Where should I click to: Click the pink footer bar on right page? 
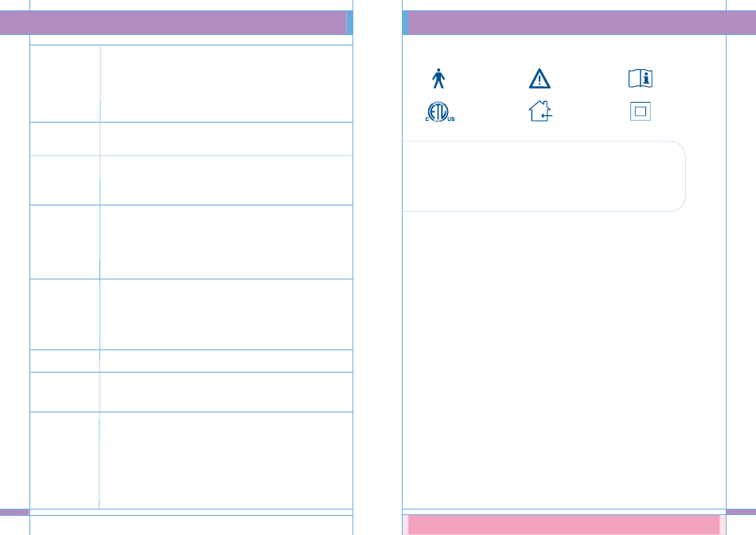pyautogui.click(x=563, y=525)
